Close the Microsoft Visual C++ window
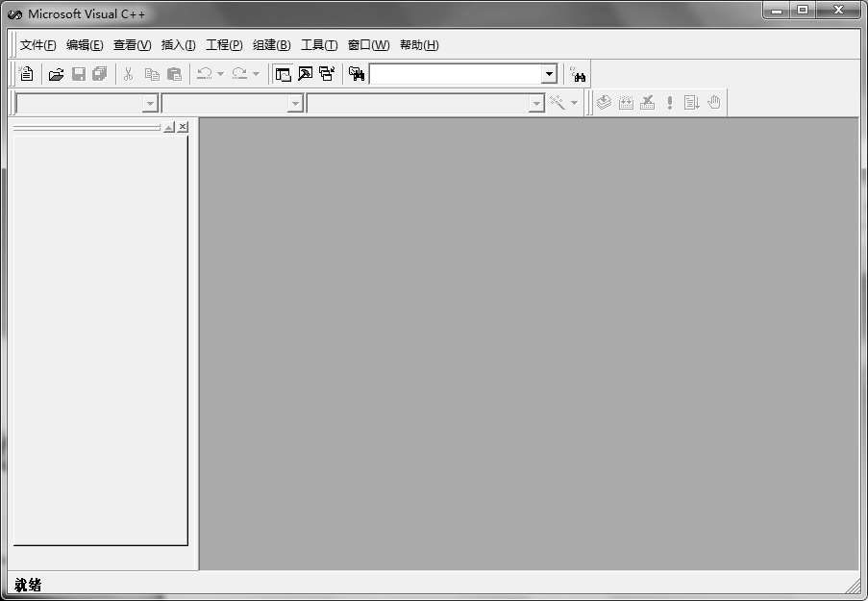This screenshot has height=601, width=868. pyautogui.click(x=837, y=11)
